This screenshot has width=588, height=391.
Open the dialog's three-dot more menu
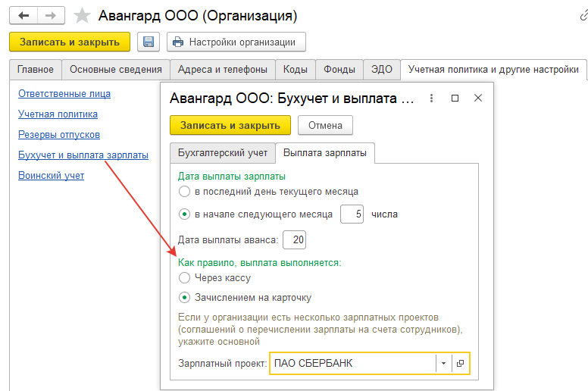point(430,99)
